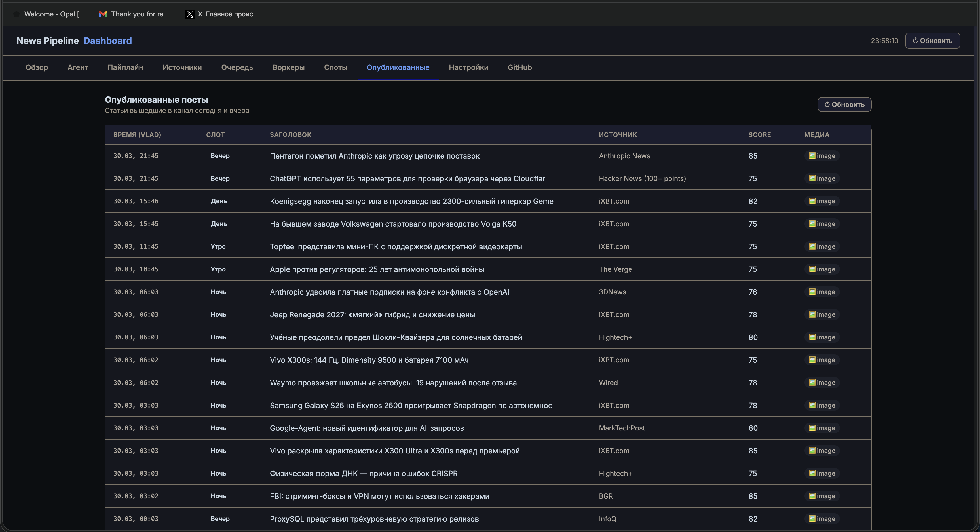Click image badge for Waymo row
Screen dimensions: 980x532
pyautogui.click(x=822, y=383)
